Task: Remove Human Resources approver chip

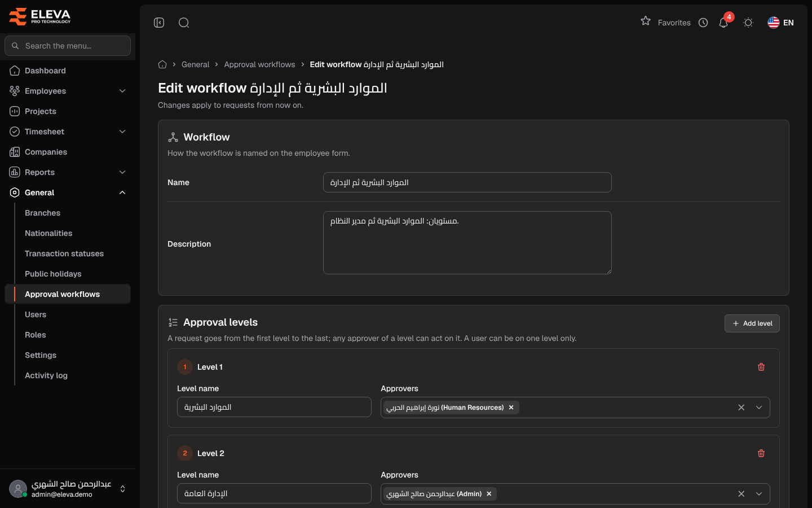Action: point(511,408)
